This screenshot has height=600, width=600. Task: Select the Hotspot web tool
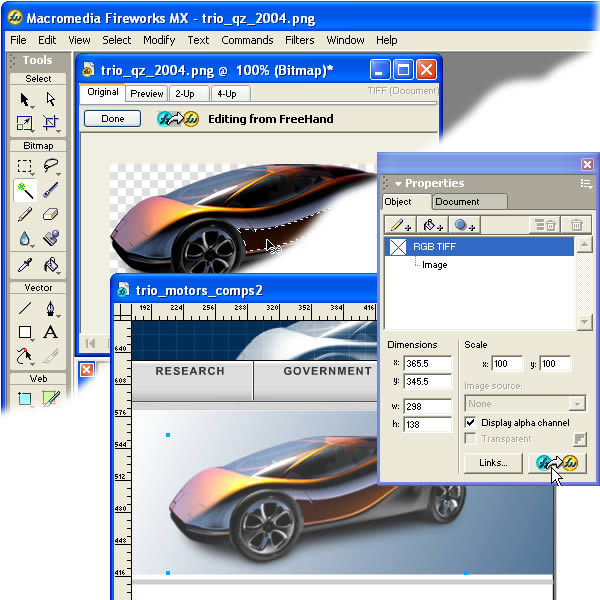pos(25,398)
